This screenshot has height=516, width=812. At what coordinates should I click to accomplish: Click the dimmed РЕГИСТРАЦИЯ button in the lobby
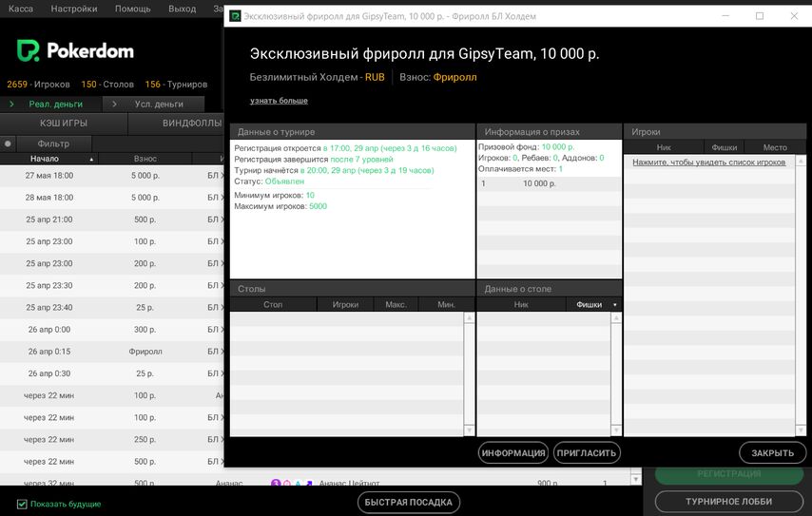[x=728, y=474]
